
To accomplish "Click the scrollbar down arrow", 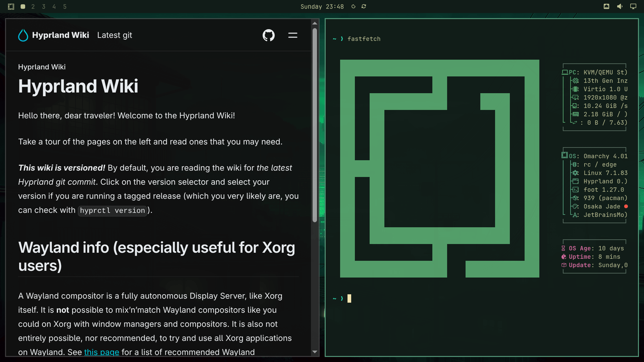I will pyautogui.click(x=315, y=352).
